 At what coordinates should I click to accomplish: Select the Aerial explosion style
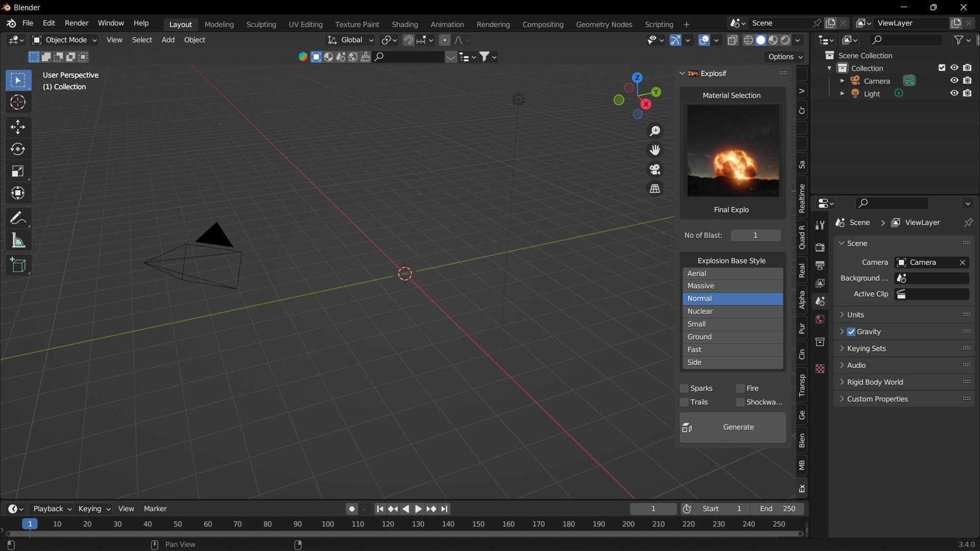732,273
